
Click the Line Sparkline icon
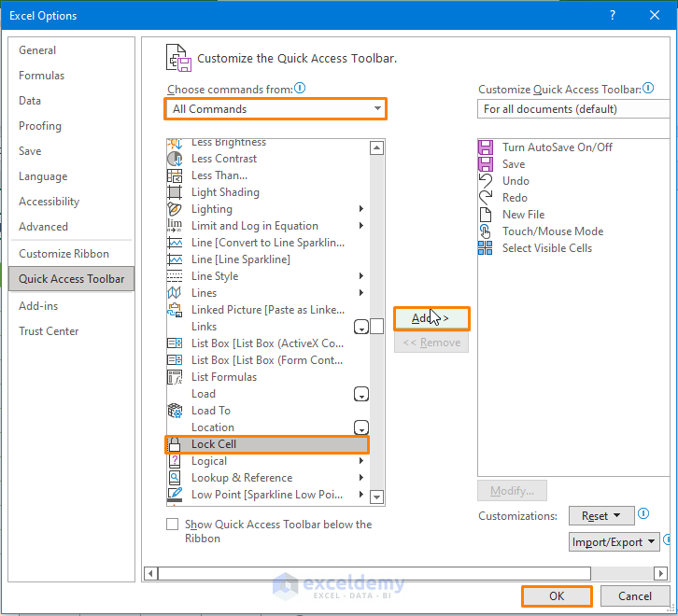point(175,259)
